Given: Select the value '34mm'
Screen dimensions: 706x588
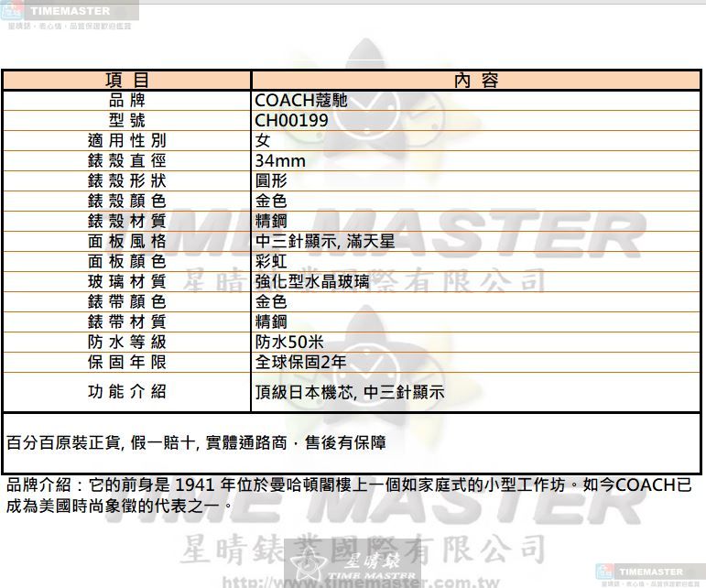Looking at the screenshot, I should click(280, 160).
